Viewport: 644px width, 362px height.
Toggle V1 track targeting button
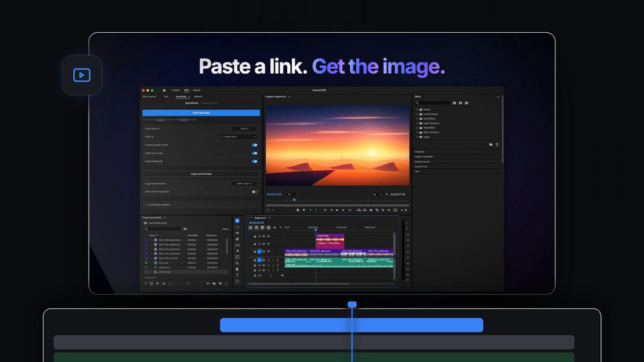260,251
